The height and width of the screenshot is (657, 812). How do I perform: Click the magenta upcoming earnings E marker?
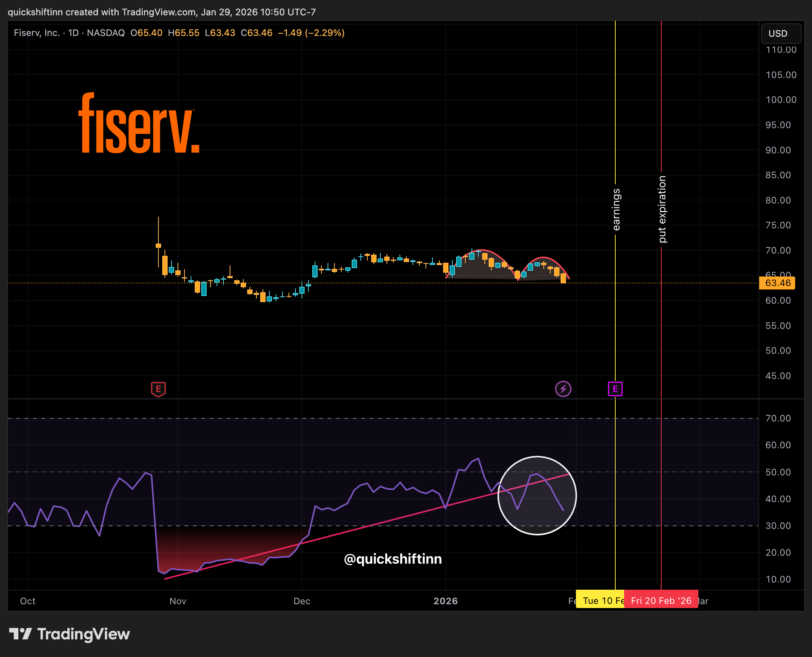[x=615, y=389]
